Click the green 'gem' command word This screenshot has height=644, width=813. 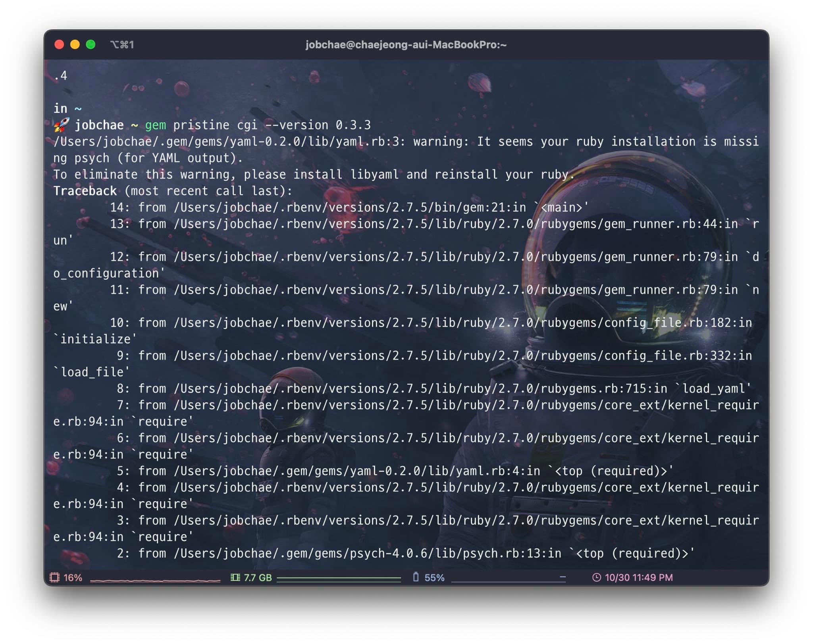(155, 125)
